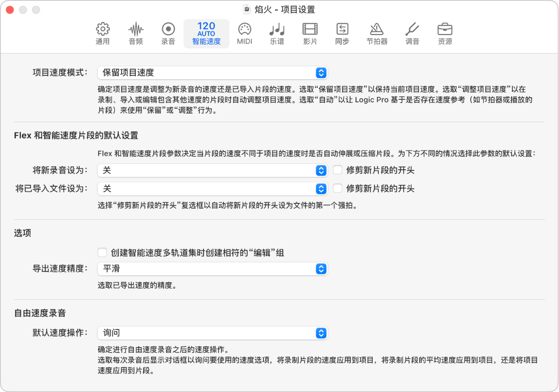This screenshot has height=392, width=559.
Task: Click the 乐谱 tab label
Action: pos(277,42)
